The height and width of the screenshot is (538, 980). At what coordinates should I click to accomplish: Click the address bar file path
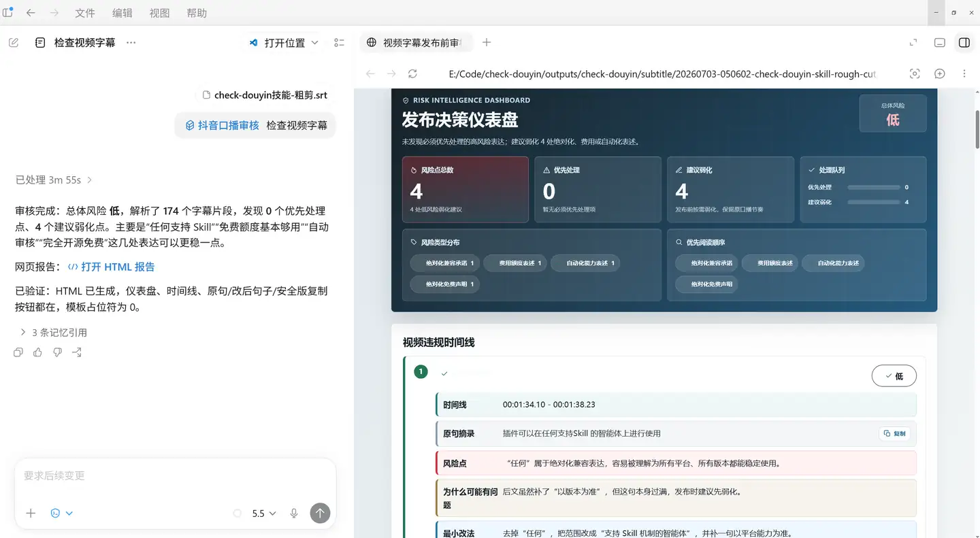click(662, 73)
